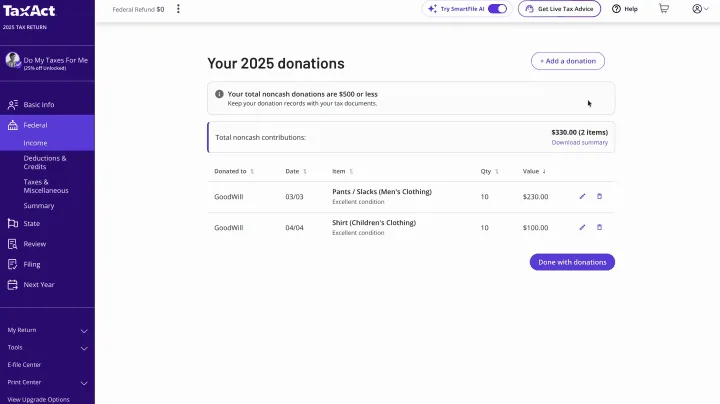Click the Federal building icon

(13, 125)
